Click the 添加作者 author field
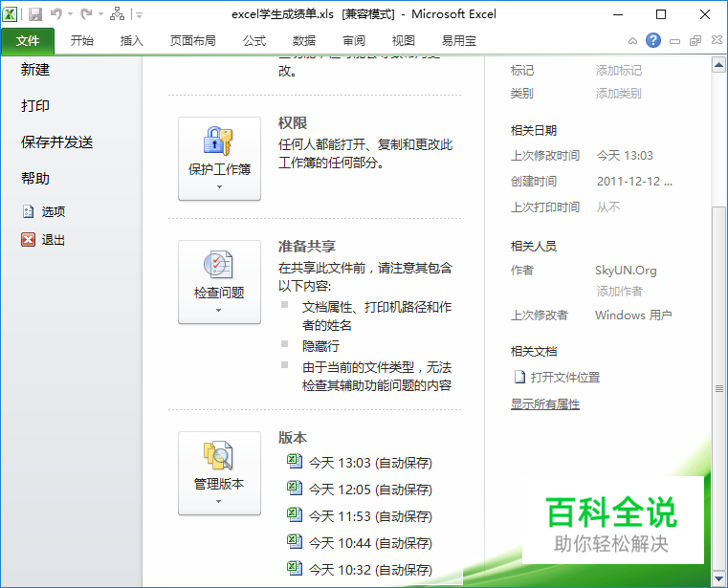The image size is (728, 588). tap(619, 291)
